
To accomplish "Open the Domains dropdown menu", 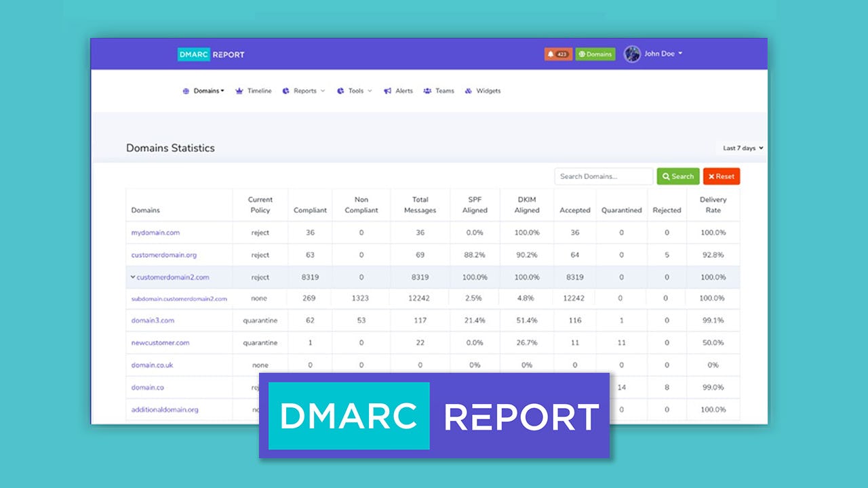I will (x=203, y=90).
